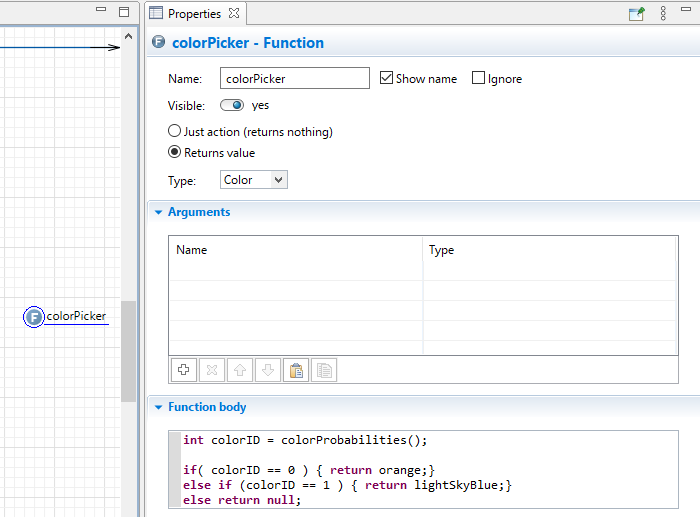Viewport: 700px width, 517px height.
Task: Click the 'return orange;' code text
Action: (379, 470)
